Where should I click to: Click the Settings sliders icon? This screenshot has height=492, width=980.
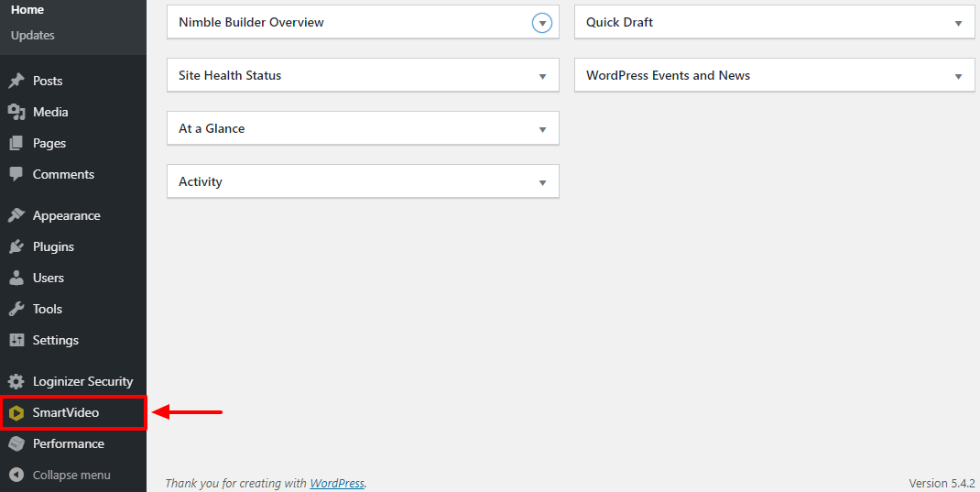[x=16, y=340]
